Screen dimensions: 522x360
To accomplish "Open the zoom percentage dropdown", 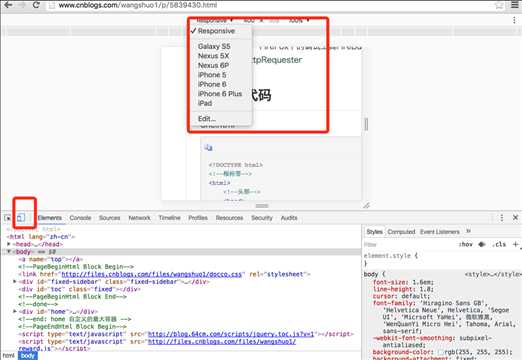I will coord(299,21).
